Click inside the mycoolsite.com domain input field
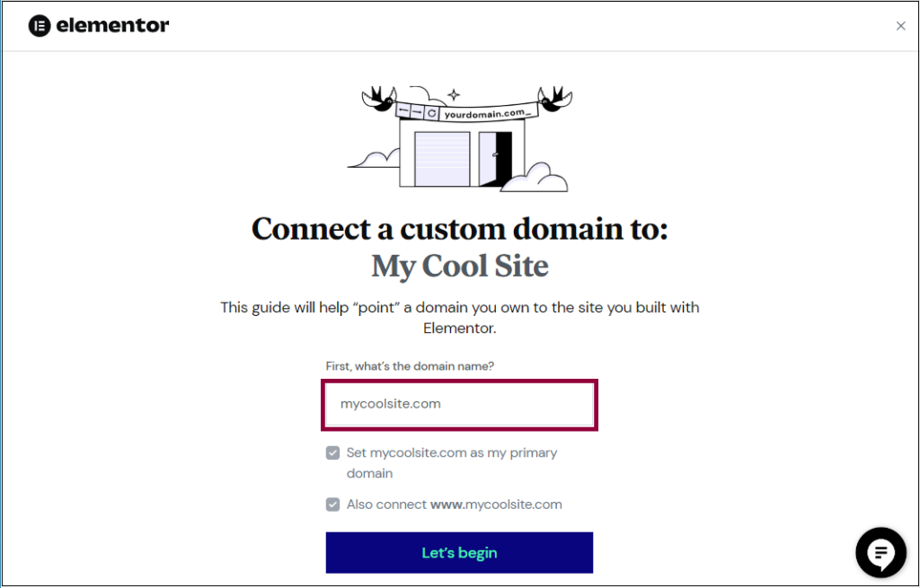Viewport: 920px width, 588px height. click(459, 404)
